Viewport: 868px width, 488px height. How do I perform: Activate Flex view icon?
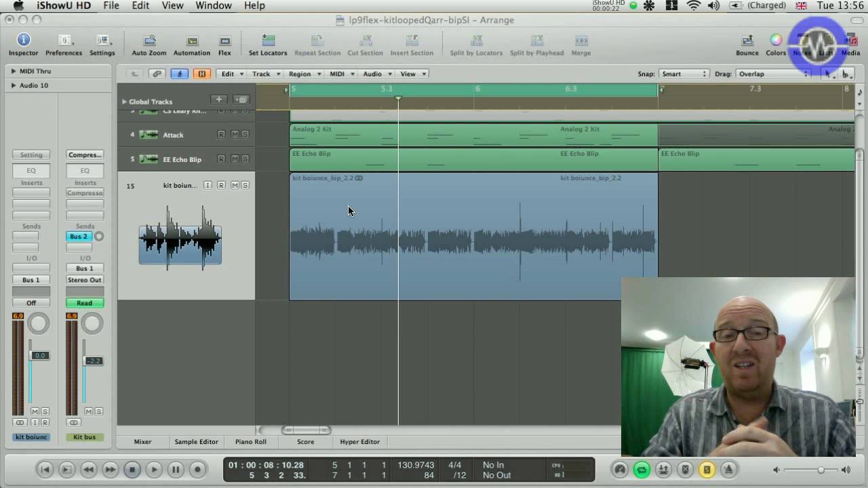[224, 40]
